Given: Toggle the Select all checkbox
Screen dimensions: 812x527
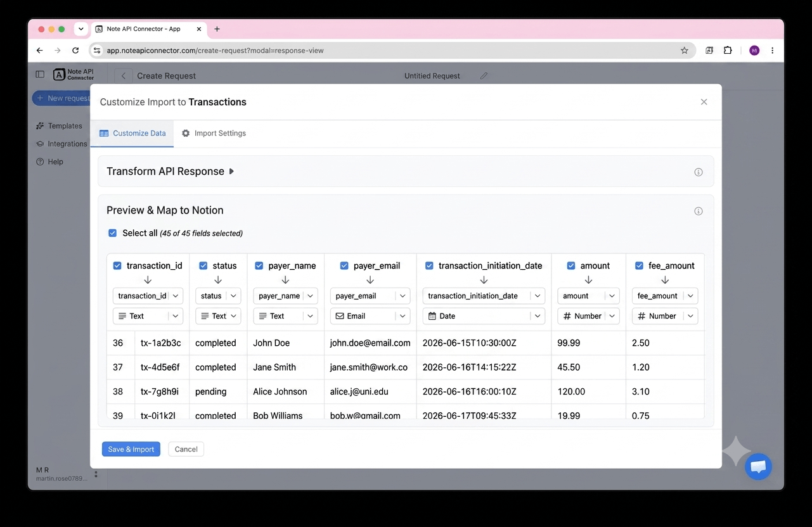Looking at the screenshot, I should (x=112, y=233).
